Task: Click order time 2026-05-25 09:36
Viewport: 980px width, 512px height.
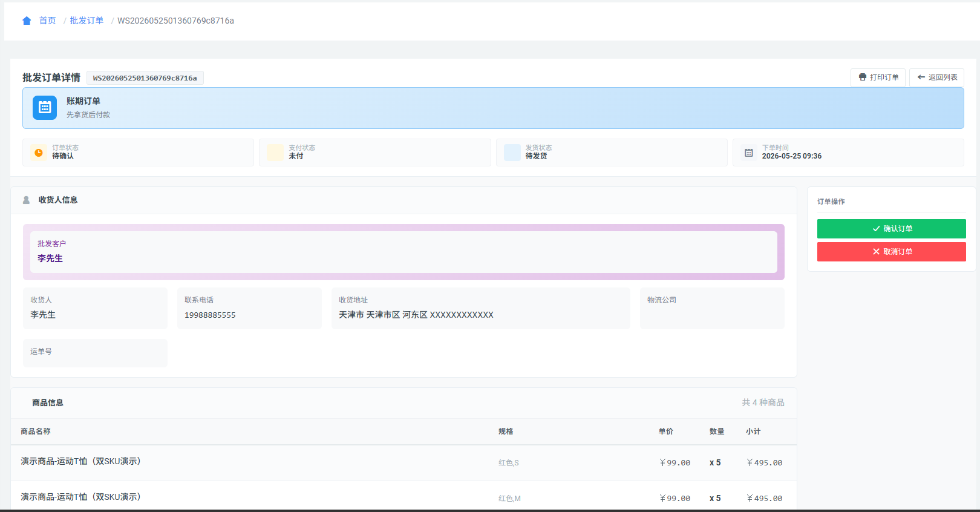Action: click(x=792, y=156)
